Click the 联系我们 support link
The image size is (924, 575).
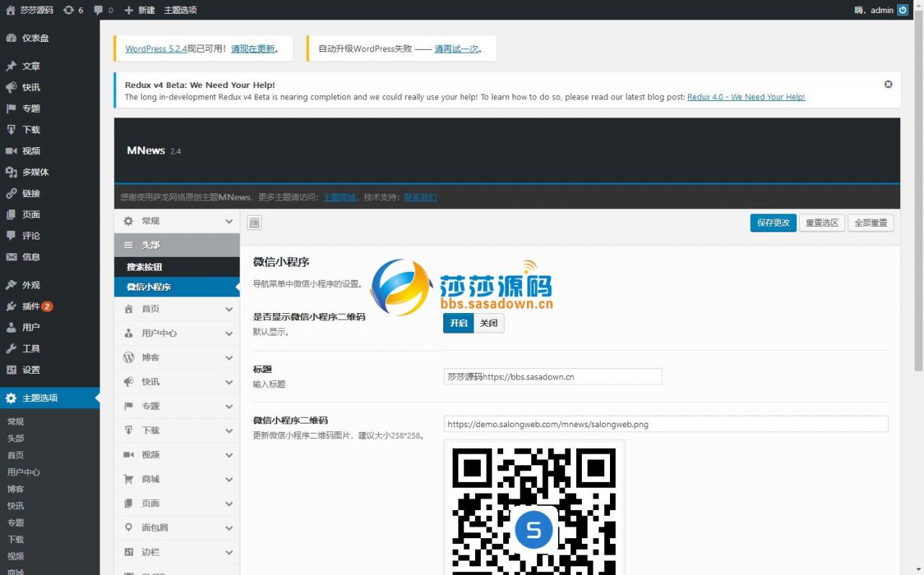[420, 197]
